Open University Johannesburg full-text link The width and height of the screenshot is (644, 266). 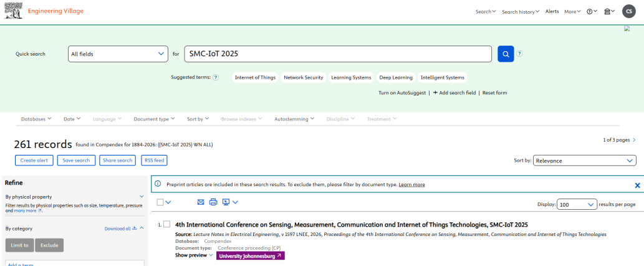(250, 256)
